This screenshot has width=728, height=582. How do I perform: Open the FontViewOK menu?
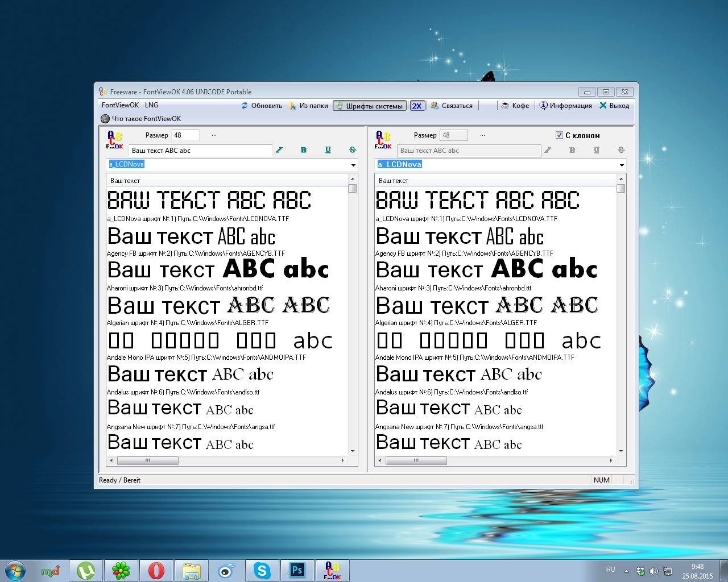click(x=120, y=105)
